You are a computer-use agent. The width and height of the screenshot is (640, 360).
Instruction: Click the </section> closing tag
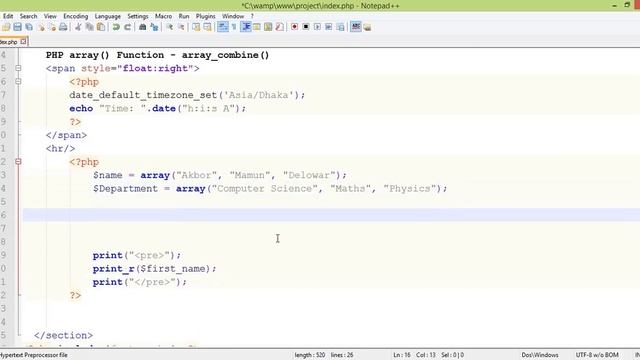click(x=63, y=335)
